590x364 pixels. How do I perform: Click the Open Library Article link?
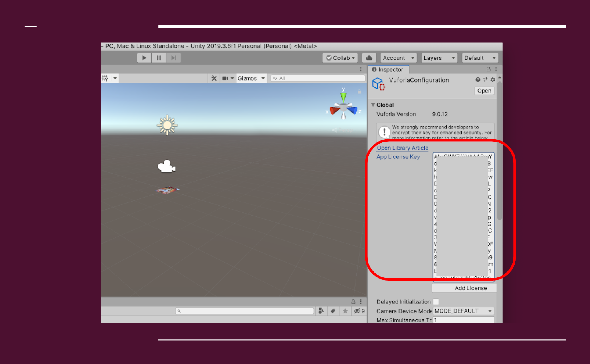click(402, 148)
